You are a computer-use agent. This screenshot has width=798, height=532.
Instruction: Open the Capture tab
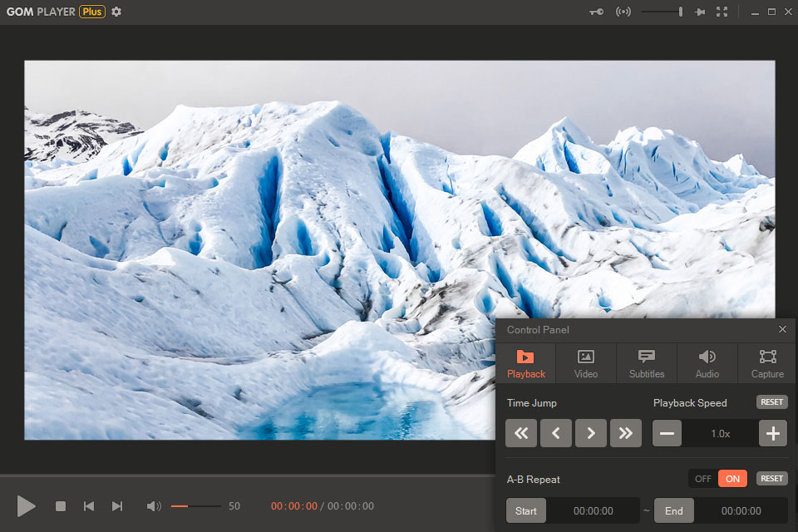pyautogui.click(x=767, y=363)
